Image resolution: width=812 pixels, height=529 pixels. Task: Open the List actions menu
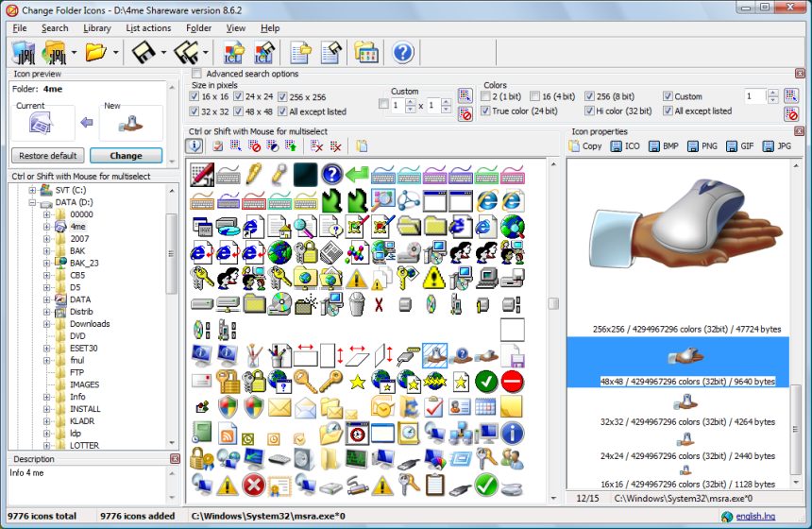point(148,28)
